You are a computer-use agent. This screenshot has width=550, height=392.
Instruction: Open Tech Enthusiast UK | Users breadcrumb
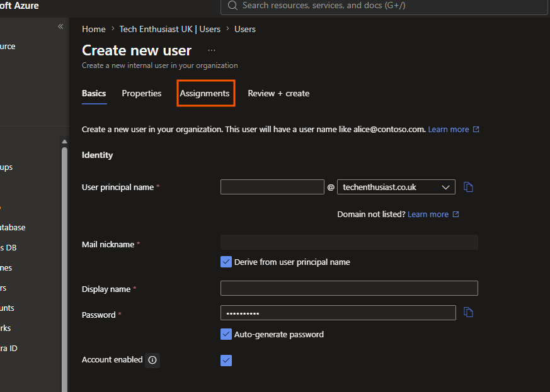[x=169, y=29]
